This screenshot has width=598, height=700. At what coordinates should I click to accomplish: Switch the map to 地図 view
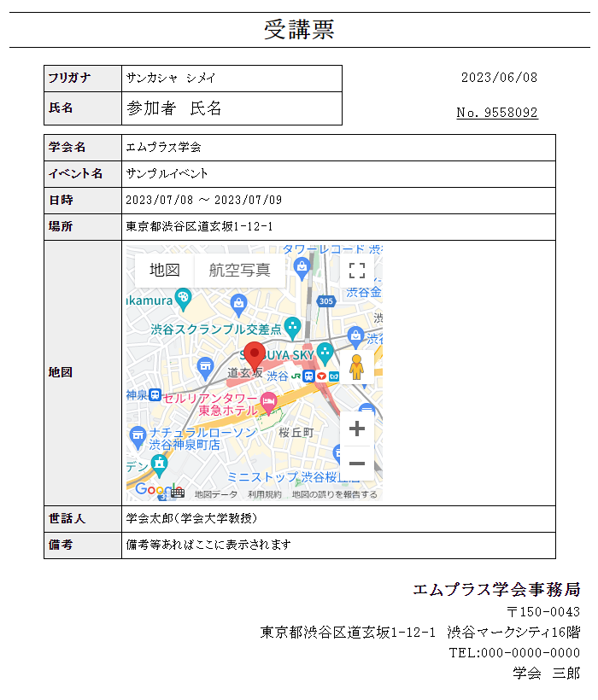[164, 270]
